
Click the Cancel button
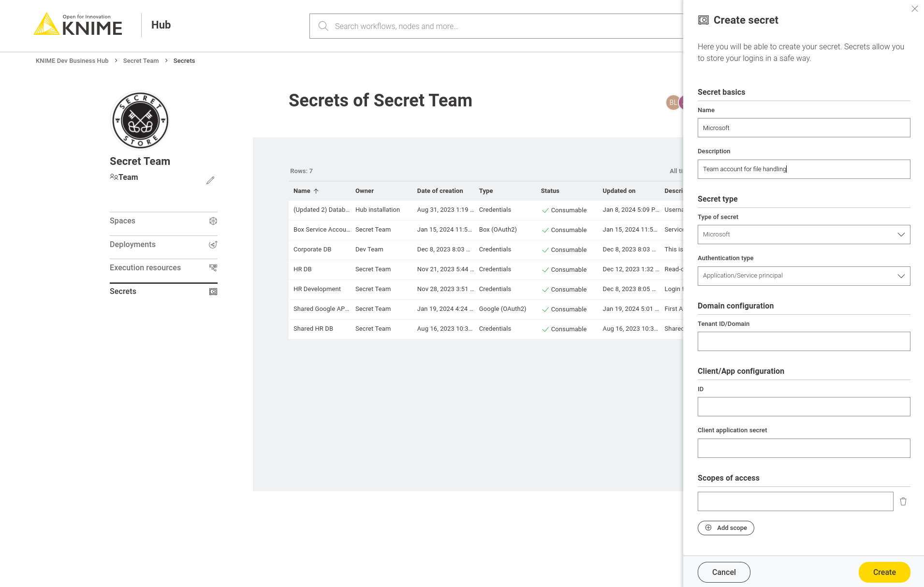coord(724,572)
